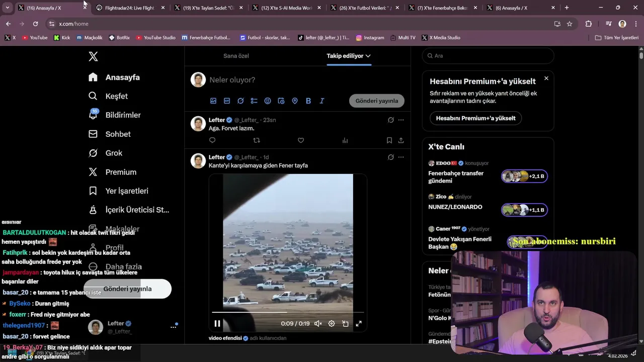Enter video fullscreen mode
The width and height of the screenshot is (644, 362).
[359, 324]
